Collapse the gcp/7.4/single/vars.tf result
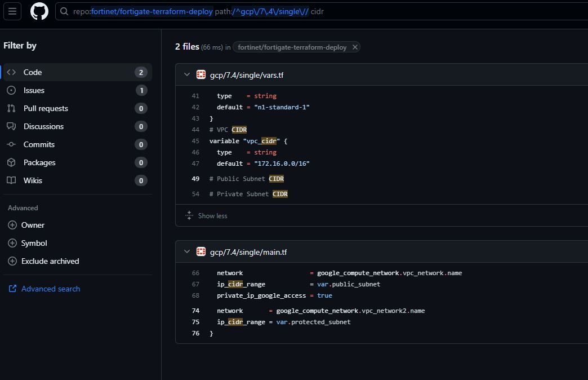Viewport: 588px width, 380px height. [x=186, y=74]
